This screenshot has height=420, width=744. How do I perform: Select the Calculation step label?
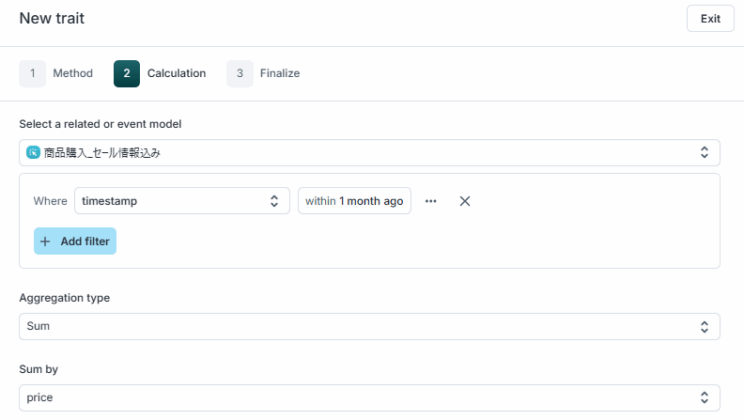pos(177,74)
